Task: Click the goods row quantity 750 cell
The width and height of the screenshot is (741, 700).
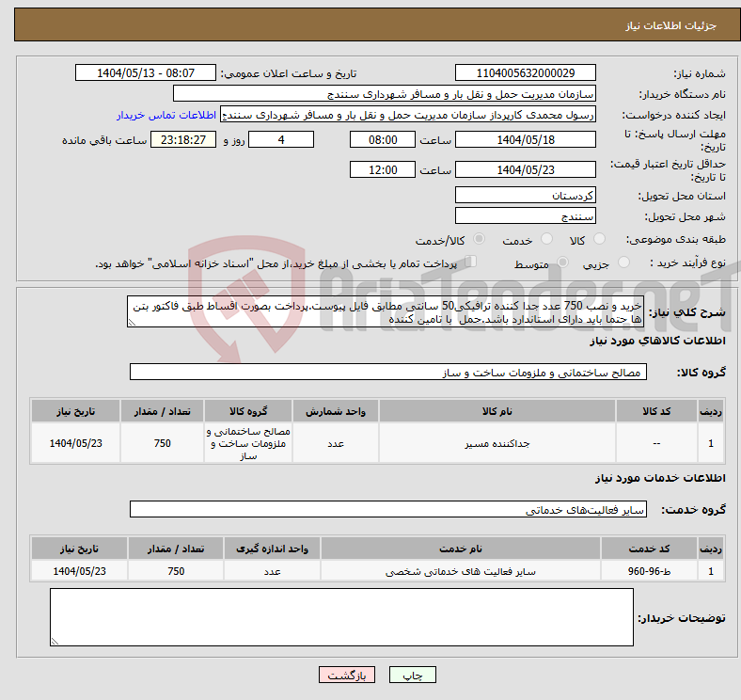Action: (162, 443)
